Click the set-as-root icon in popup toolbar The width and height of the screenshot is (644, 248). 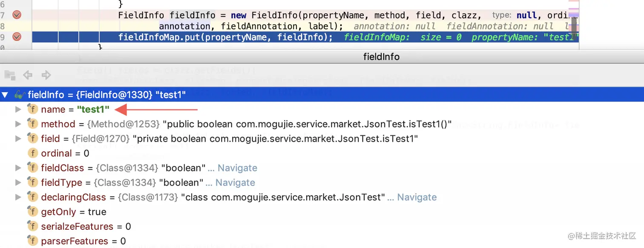pyautogui.click(x=9, y=75)
